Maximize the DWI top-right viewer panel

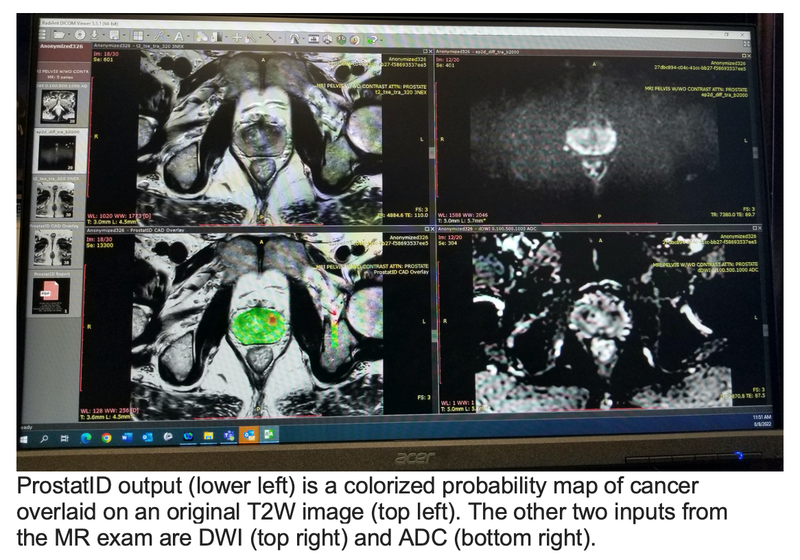click(744, 56)
